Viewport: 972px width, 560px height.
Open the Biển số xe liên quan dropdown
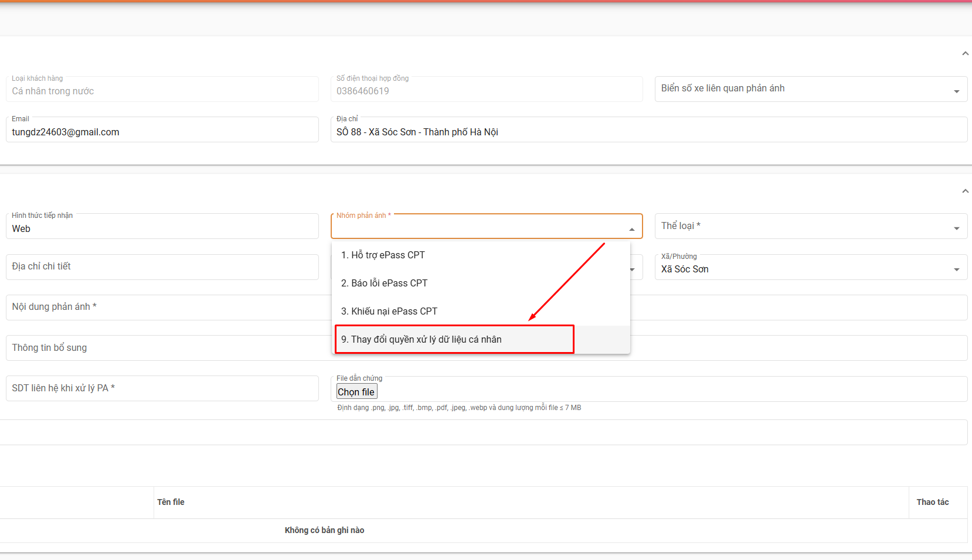click(956, 91)
